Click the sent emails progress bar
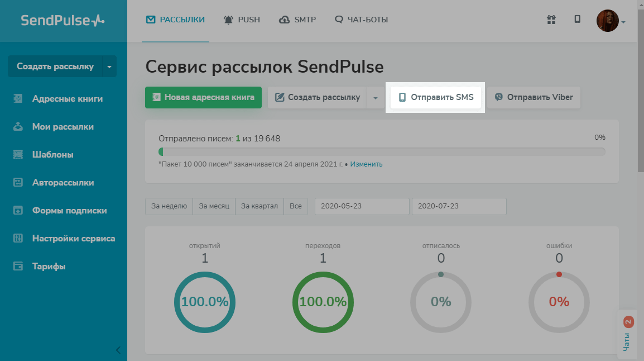Image resolution: width=644 pixels, height=361 pixels. [x=382, y=151]
